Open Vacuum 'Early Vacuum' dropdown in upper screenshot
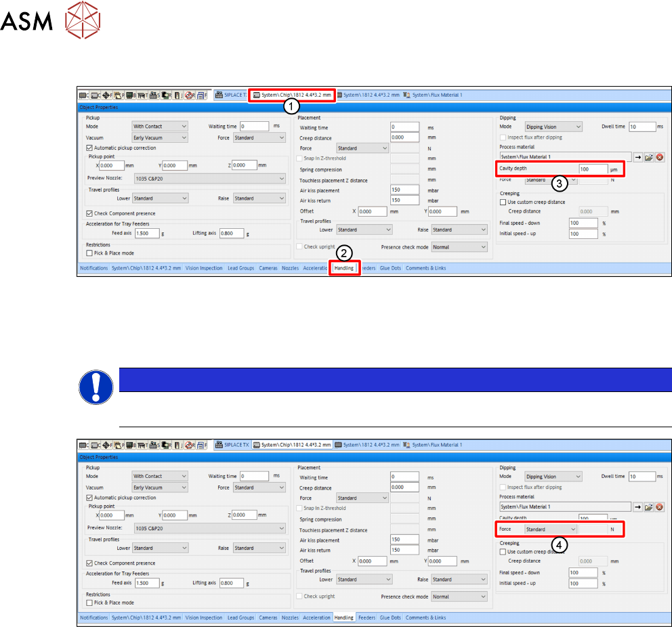672x627 pixels. click(x=160, y=138)
